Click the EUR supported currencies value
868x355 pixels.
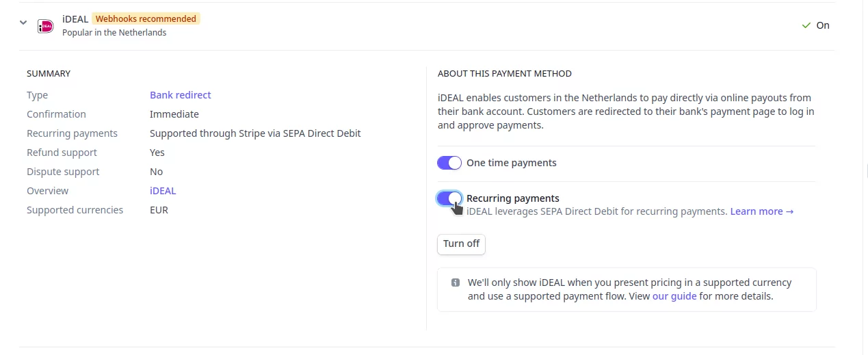coord(159,210)
